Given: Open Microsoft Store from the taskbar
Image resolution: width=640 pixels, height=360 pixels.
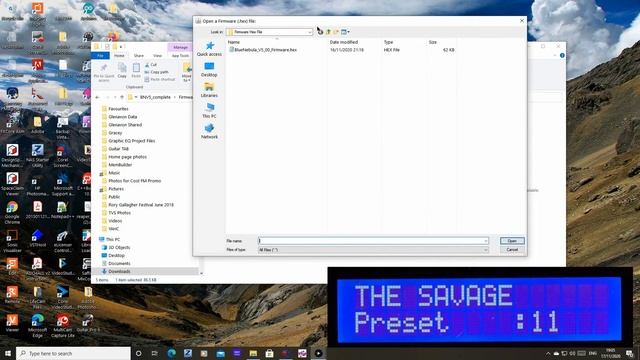Looking at the screenshot, I should pyautogui.click(x=269, y=353).
